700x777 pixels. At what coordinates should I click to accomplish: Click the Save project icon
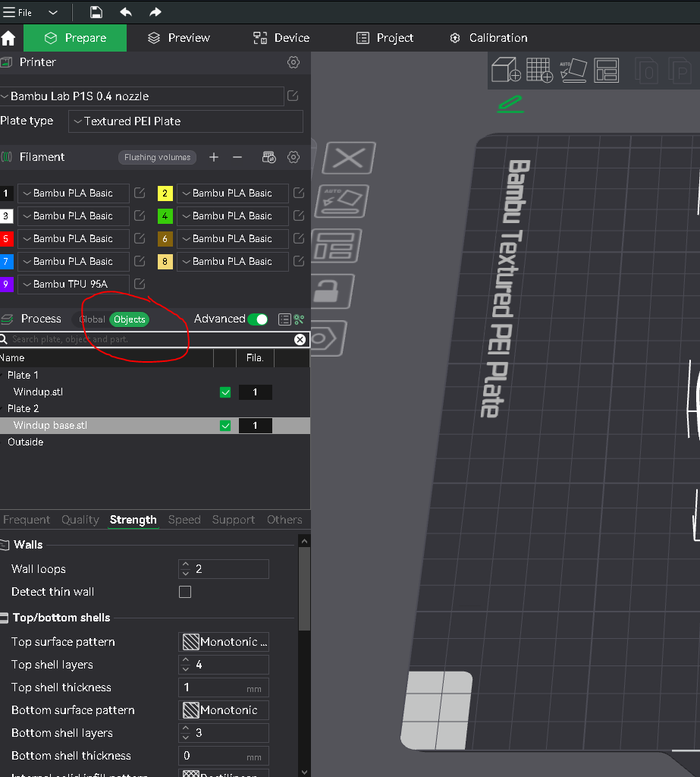point(96,12)
